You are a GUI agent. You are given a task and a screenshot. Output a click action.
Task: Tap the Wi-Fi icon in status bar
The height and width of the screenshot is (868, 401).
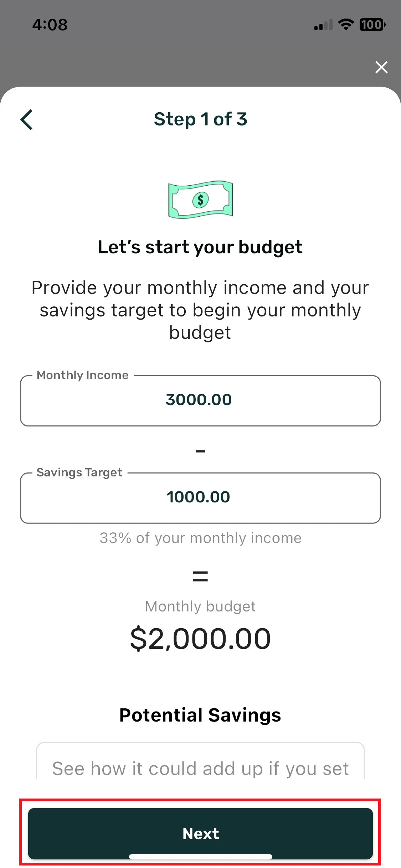pos(344,24)
